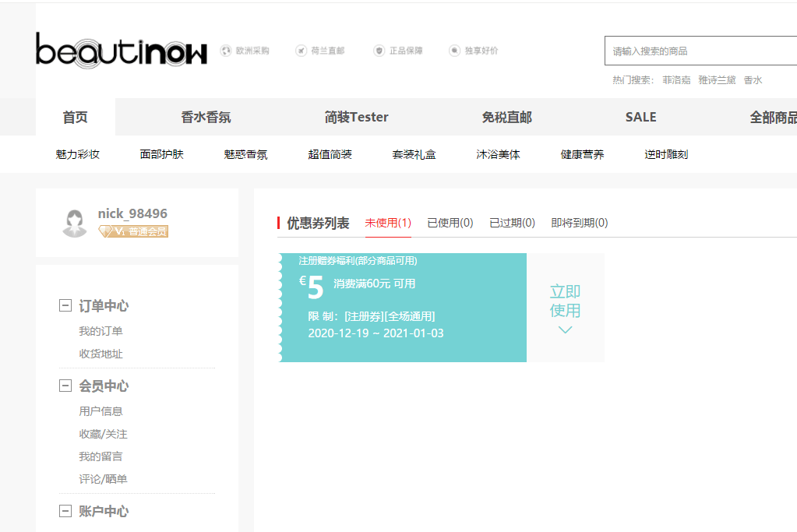The width and height of the screenshot is (797, 532).
Task: Open 我的订单 in sidebar
Action: 101,331
